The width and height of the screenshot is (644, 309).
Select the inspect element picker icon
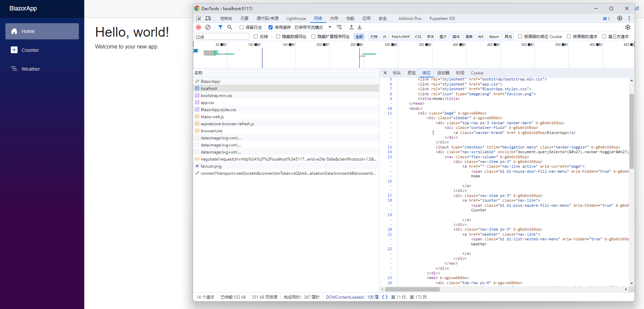(198, 18)
